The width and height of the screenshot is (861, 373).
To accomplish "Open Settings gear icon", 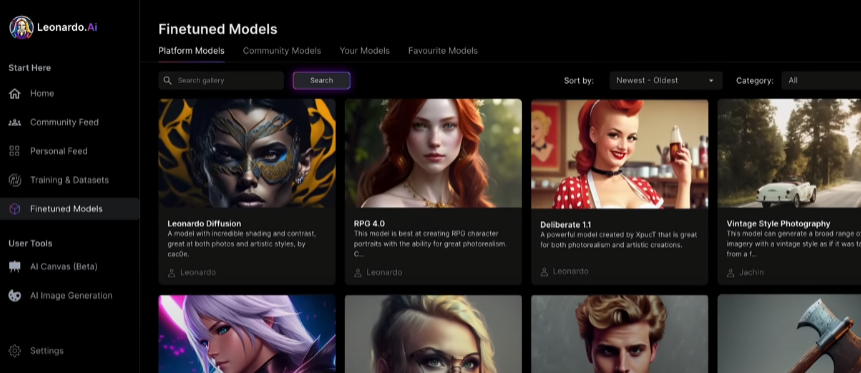I will click(x=15, y=350).
